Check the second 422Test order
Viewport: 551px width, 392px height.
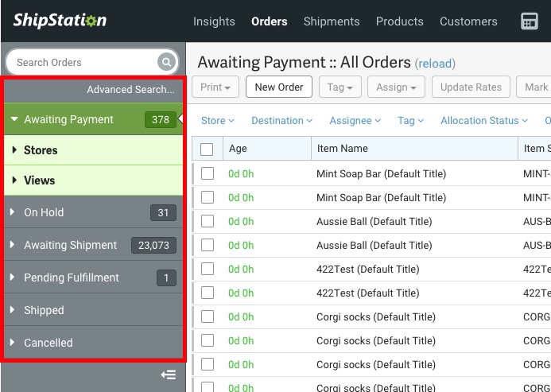[x=208, y=293]
